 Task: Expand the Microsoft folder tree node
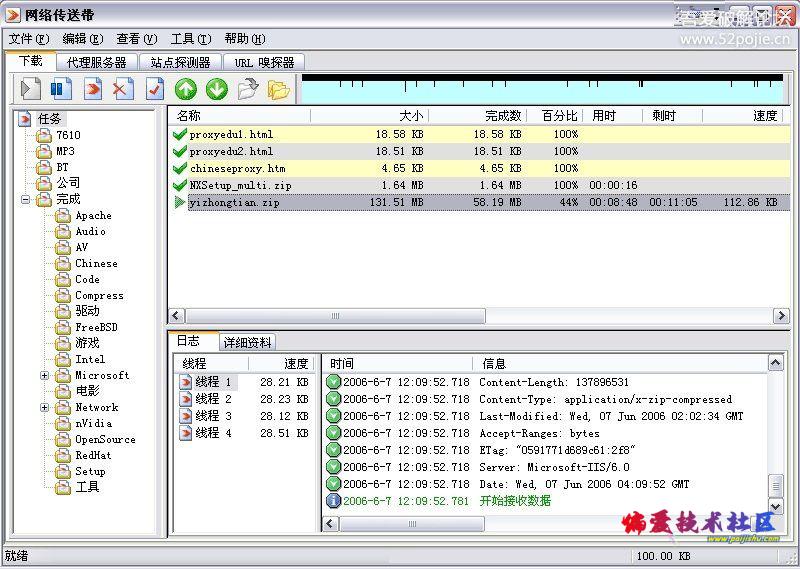45,376
